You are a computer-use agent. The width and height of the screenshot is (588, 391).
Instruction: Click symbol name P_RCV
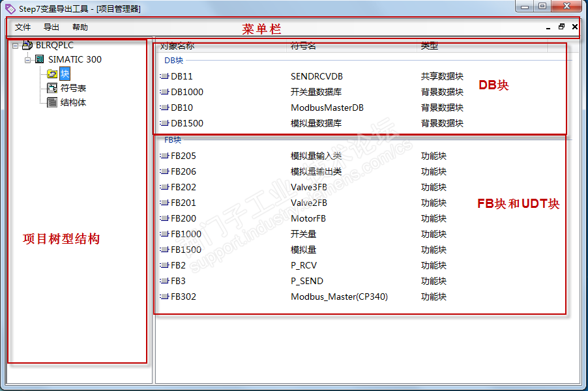(x=304, y=265)
